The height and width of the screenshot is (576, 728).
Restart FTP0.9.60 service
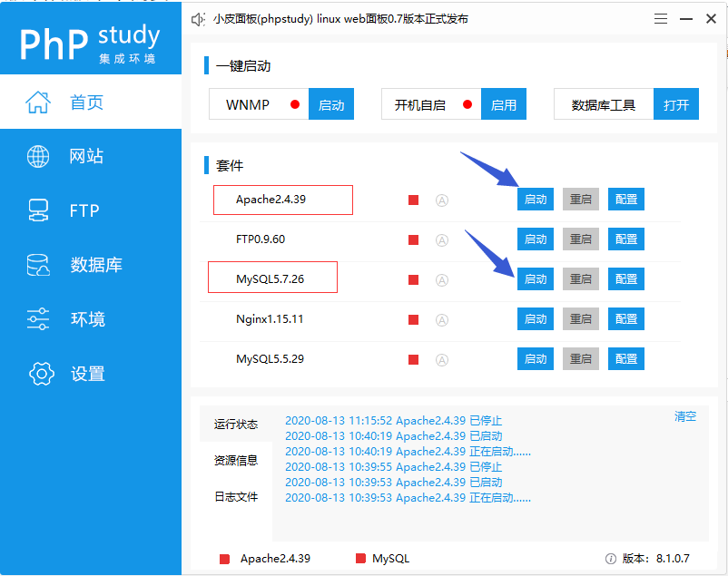[581, 239]
